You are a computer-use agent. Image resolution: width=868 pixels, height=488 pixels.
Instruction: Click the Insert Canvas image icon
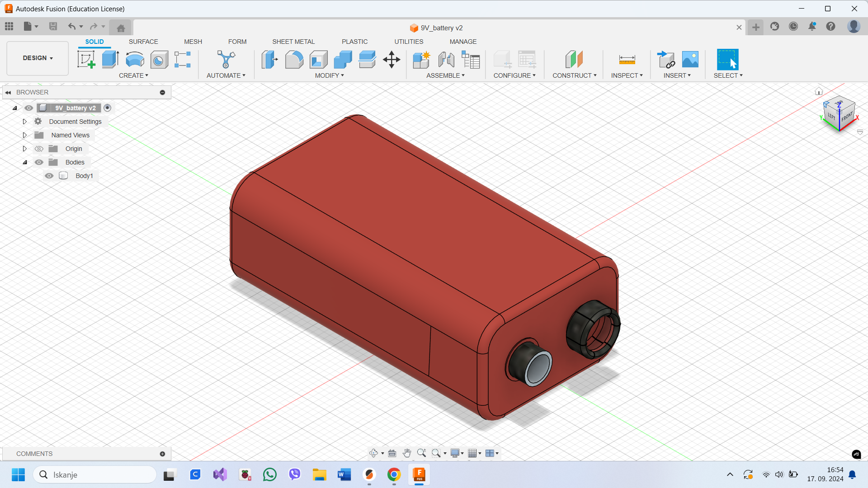tap(690, 59)
